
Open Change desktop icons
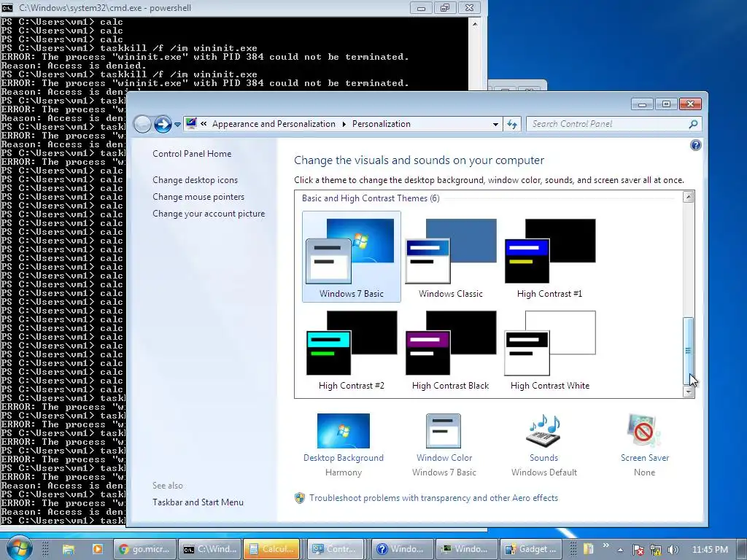tap(195, 180)
